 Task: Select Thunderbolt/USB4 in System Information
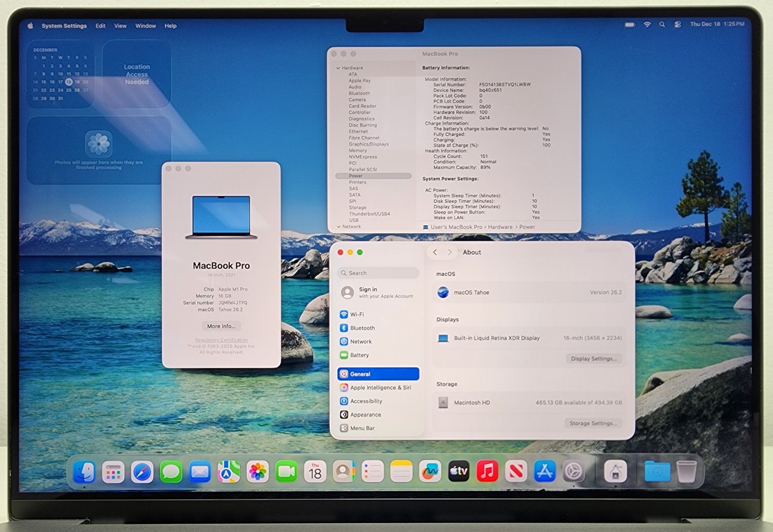click(370, 214)
